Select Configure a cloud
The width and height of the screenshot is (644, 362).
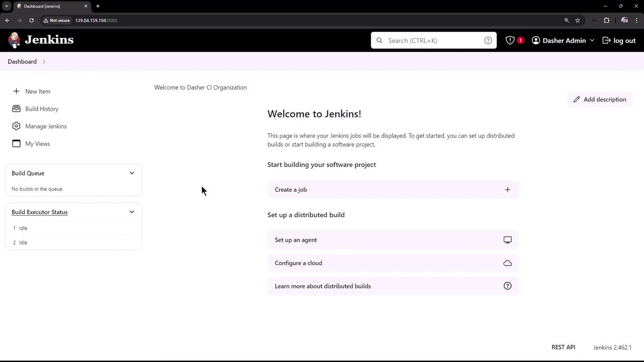click(x=393, y=263)
